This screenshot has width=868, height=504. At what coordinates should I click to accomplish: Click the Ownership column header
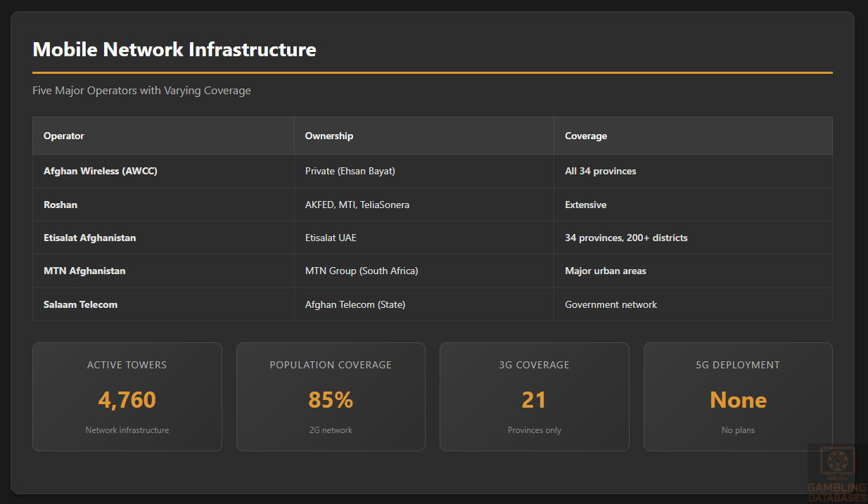[x=329, y=136]
